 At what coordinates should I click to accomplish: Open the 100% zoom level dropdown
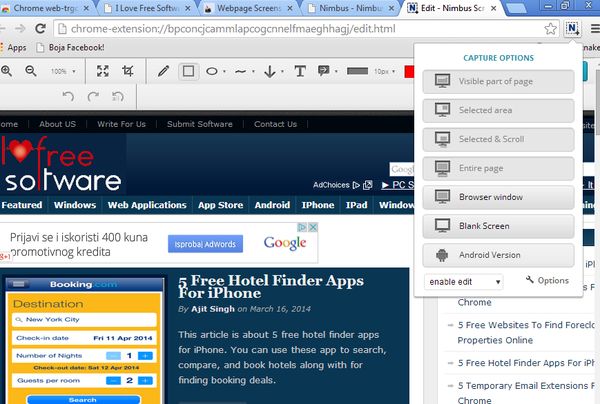63,71
